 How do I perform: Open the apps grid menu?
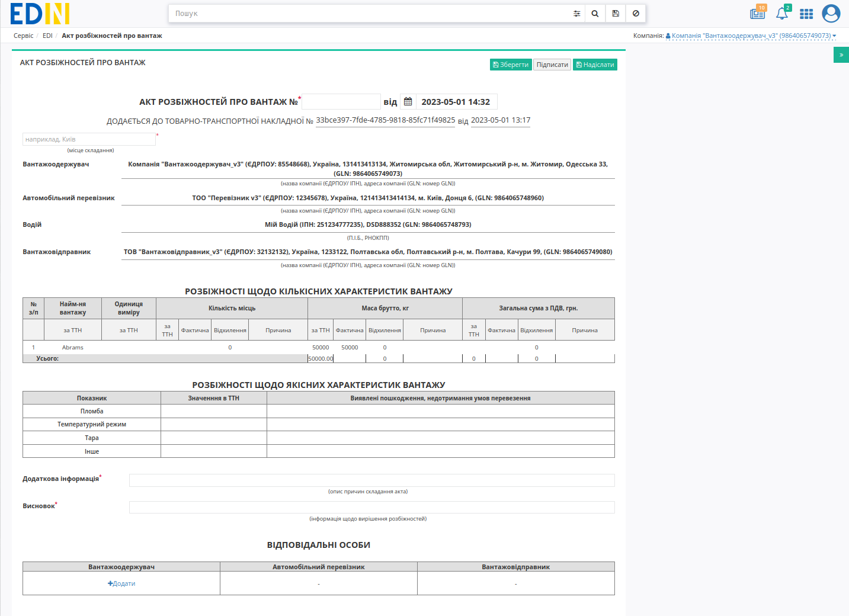pyautogui.click(x=806, y=14)
